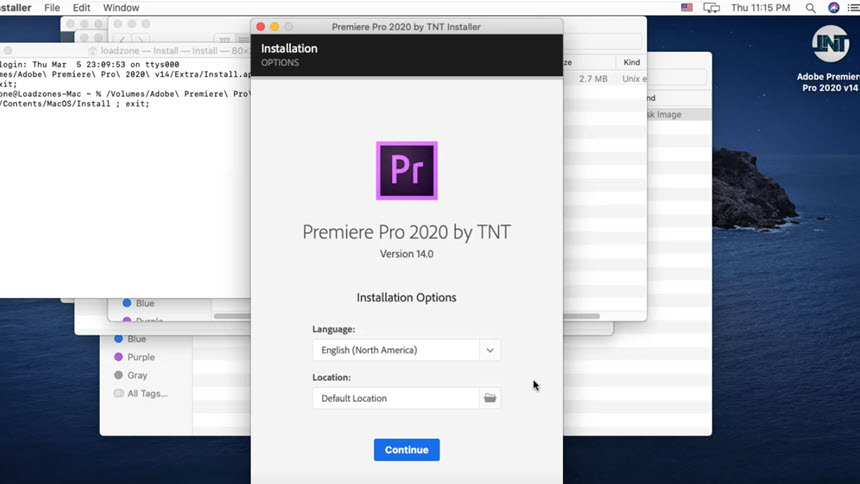The height and width of the screenshot is (484, 860).
Task: Click the Kind column header in Finder
Action: coord(631,62)
